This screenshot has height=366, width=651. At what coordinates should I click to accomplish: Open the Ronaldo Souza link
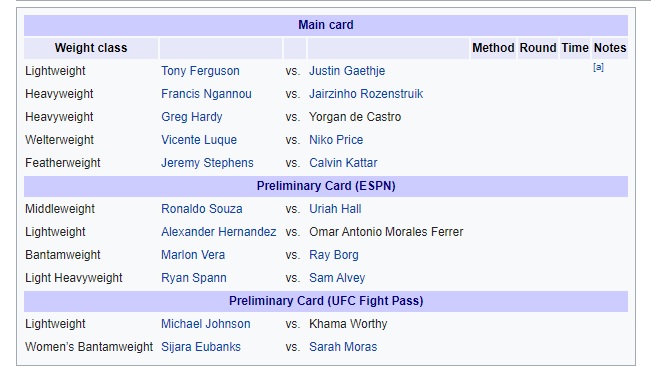201,209
